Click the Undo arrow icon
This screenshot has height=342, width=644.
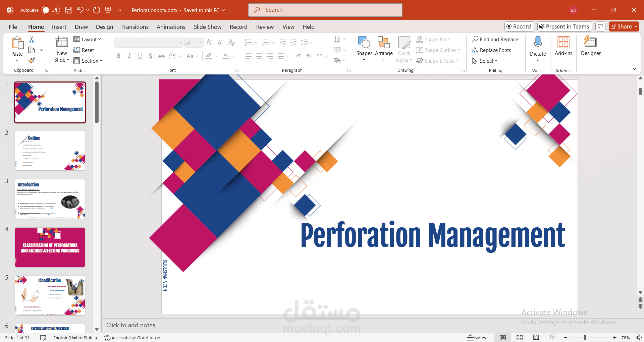click(80, 10)
